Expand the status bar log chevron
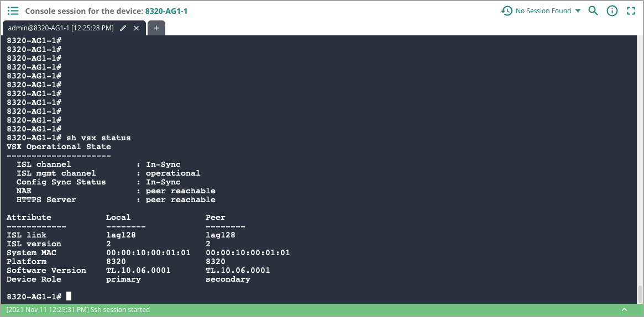Screen dimensions: 644x317 (x=625, y=310)
